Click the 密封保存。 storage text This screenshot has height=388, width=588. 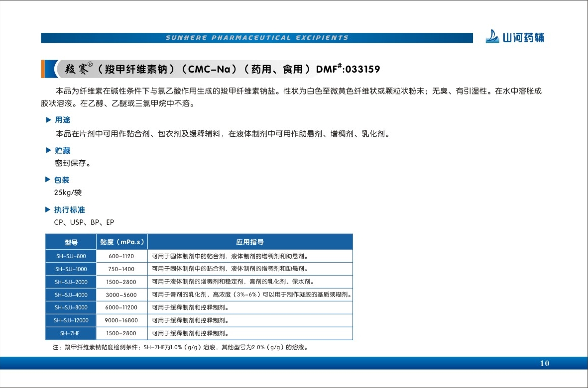coord(73,163)
